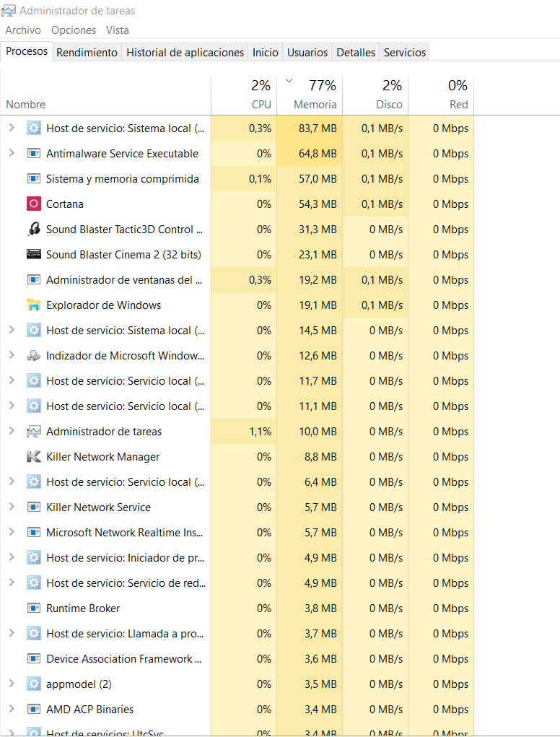Open the Opciones menu
Viewport: 560px width, 737px height.
click(x=74, y=30)
